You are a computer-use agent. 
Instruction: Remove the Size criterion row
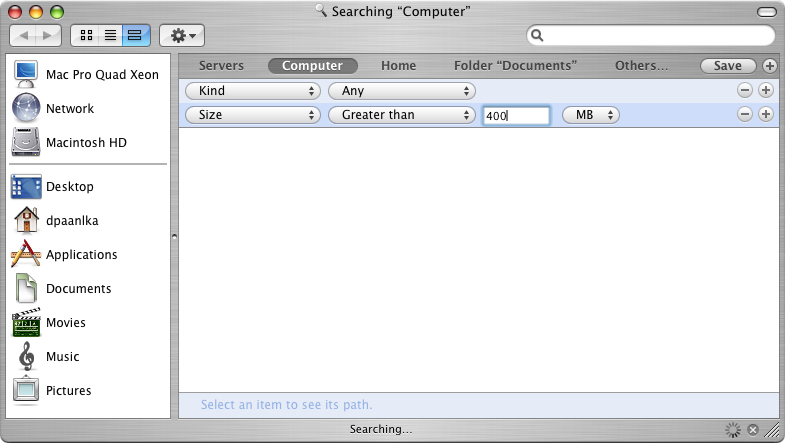pyautogui.click(x=745, y=114)
